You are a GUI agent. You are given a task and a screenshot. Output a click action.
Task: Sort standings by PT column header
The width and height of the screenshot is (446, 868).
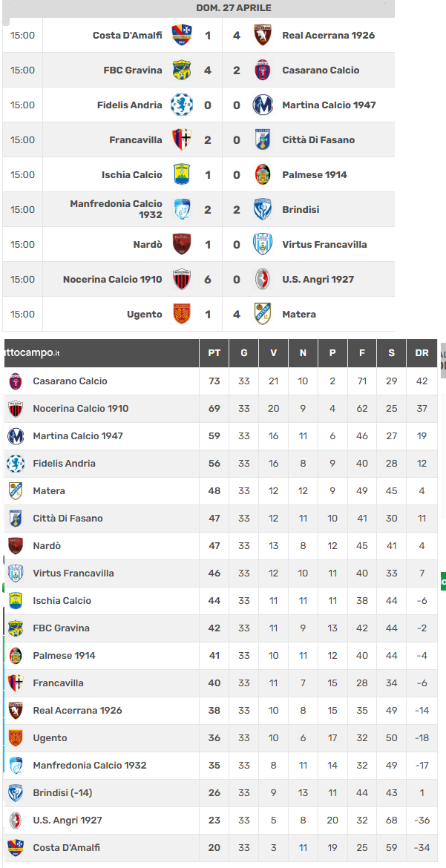pos(214,353)
